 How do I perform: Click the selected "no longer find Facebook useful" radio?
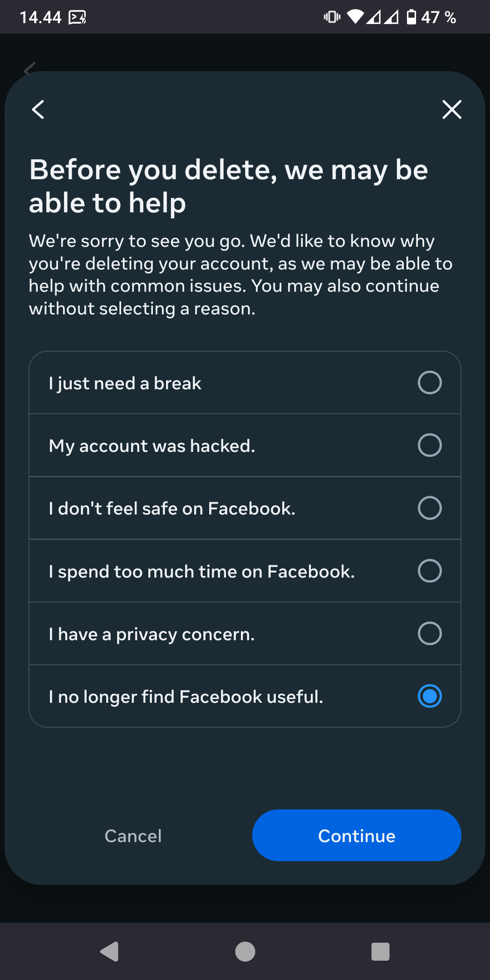pos(429,696)
